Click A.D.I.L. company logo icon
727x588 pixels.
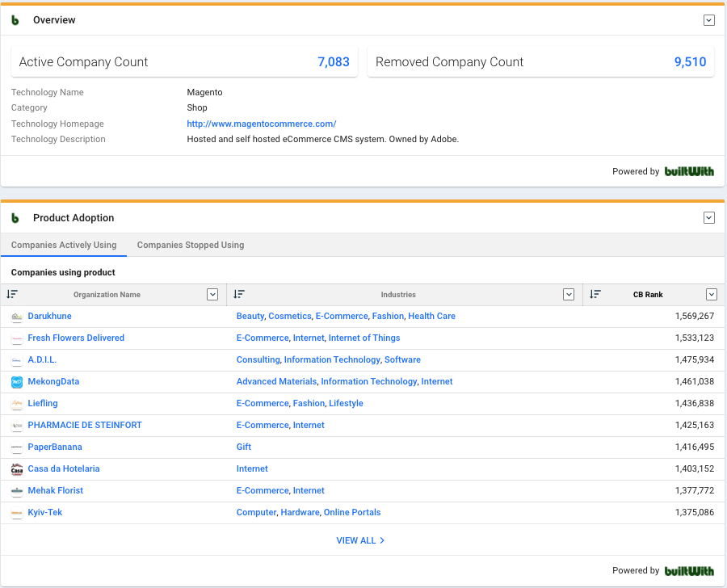(17, 360)
